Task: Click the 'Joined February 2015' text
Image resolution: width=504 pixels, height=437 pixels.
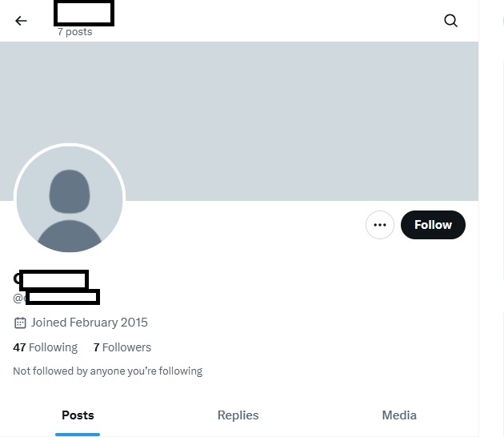Action: click(89, 323)
